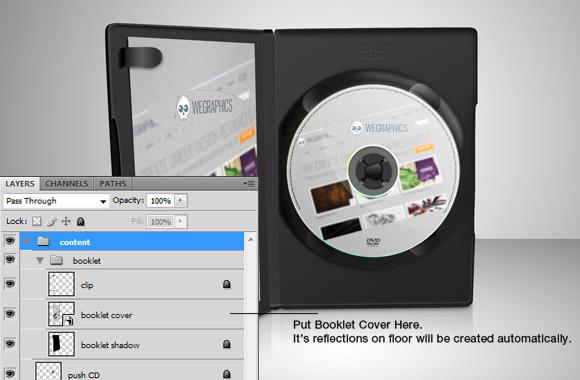This screenshot has width=580, height=380.
Task: Collapse the content group triangle
Action: (26, 242)
